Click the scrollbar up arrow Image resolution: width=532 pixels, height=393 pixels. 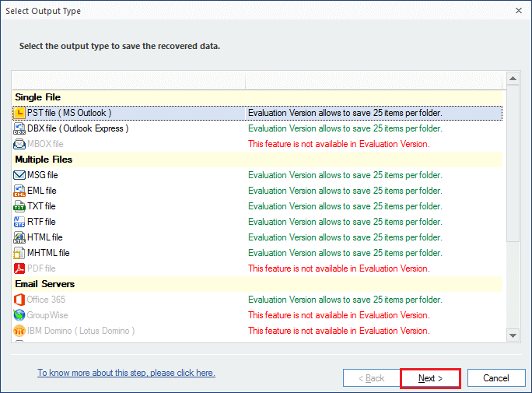[513, 79]
